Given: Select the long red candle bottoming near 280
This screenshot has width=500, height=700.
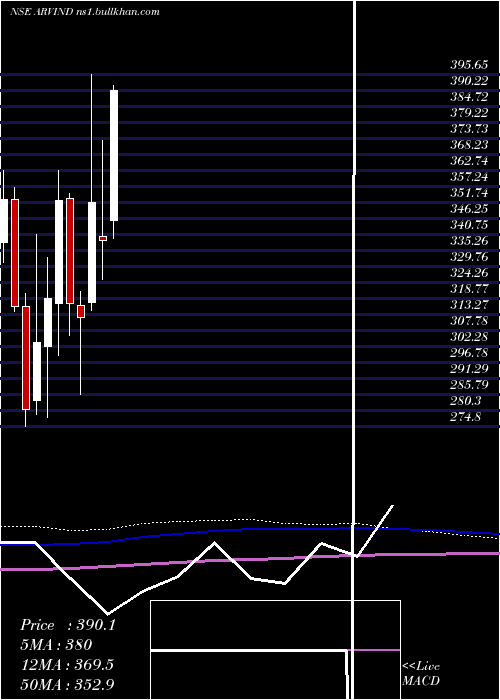Looking at the screenshot, I should click(x=26, y=358).
